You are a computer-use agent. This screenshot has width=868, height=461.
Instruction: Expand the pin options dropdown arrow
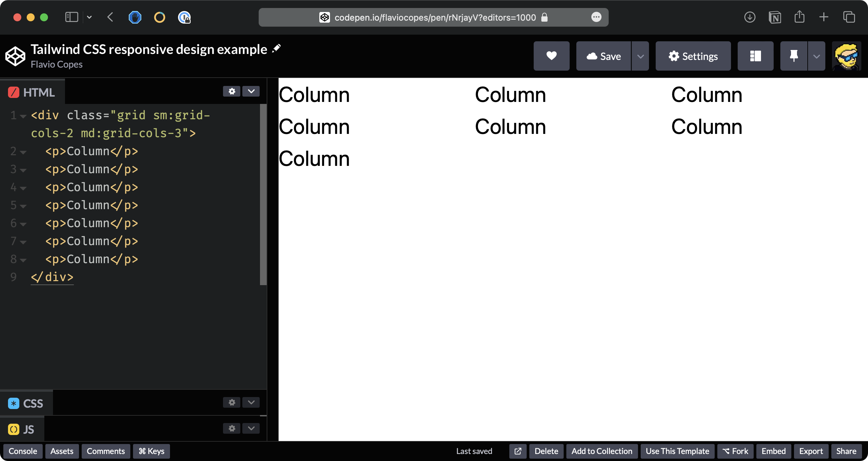coord(816,56)
